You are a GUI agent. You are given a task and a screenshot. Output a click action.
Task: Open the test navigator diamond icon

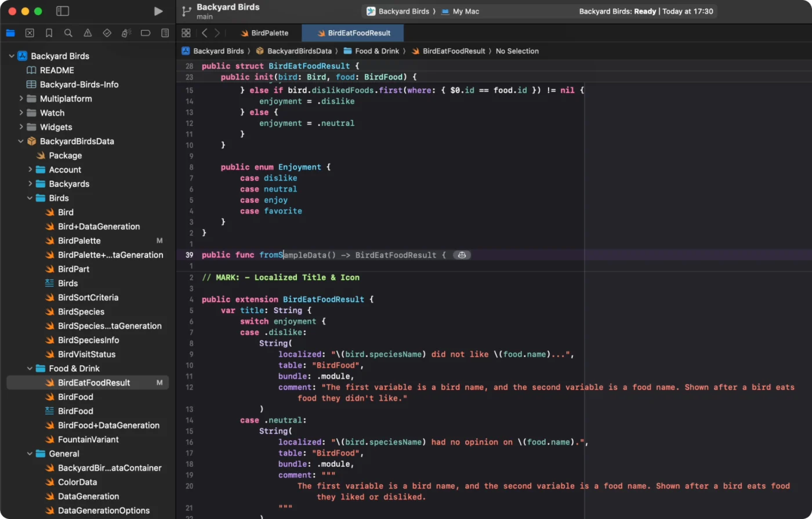[107, 33]
